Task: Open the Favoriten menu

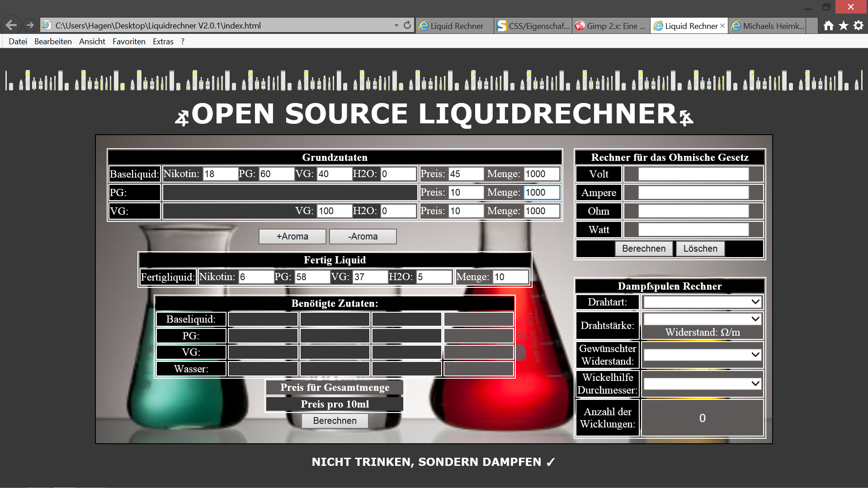Action: [129, 42]
